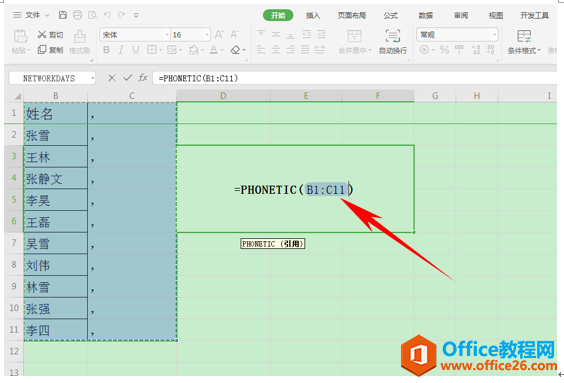
Task: Click inside the formula bar input
Action: tap(354, 78)
